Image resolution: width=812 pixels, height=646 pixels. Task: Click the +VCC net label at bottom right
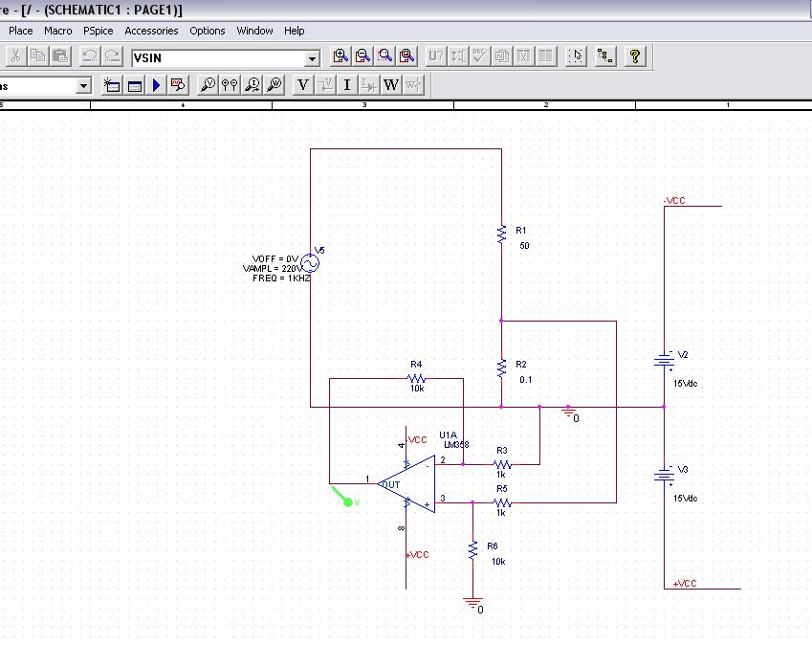[x=685, y=584]
